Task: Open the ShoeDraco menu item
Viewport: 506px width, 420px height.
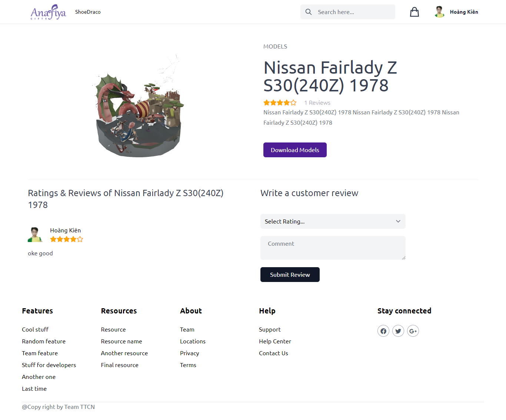Action: tap(88, 12)
